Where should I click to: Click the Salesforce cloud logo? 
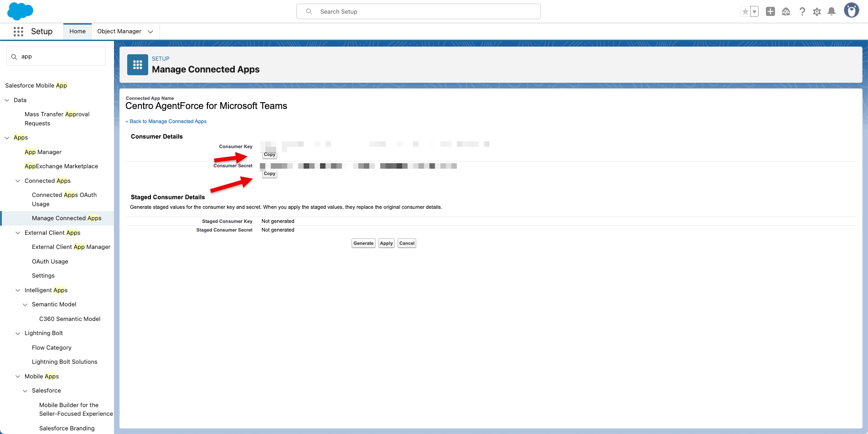click(x=21, y=11)
